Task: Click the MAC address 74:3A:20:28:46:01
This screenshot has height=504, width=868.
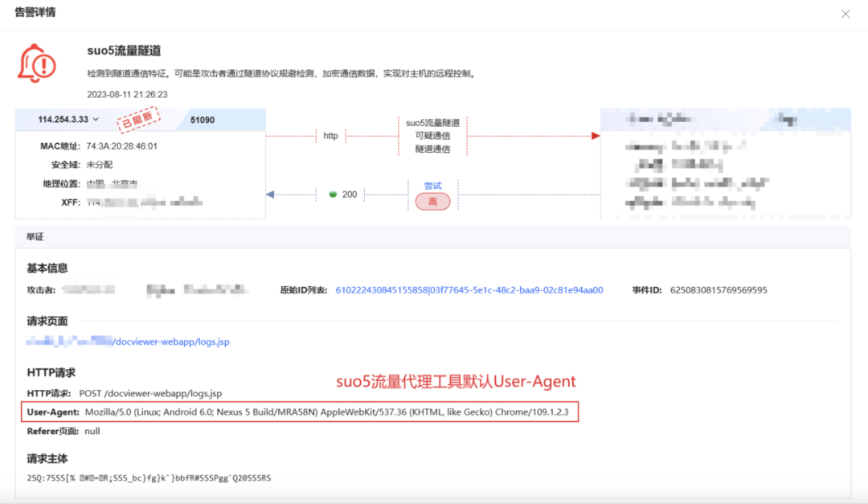Action: [x=121, y=146]
